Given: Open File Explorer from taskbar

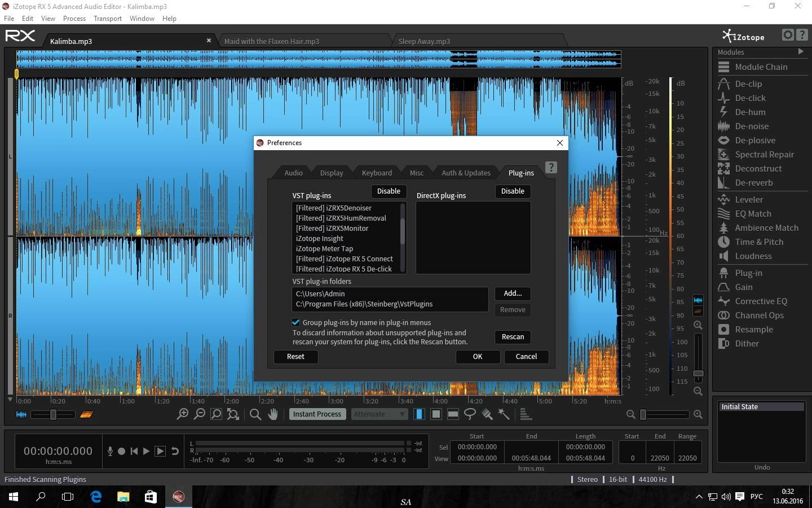Looking at the screenshot, I should click(123, 497).
